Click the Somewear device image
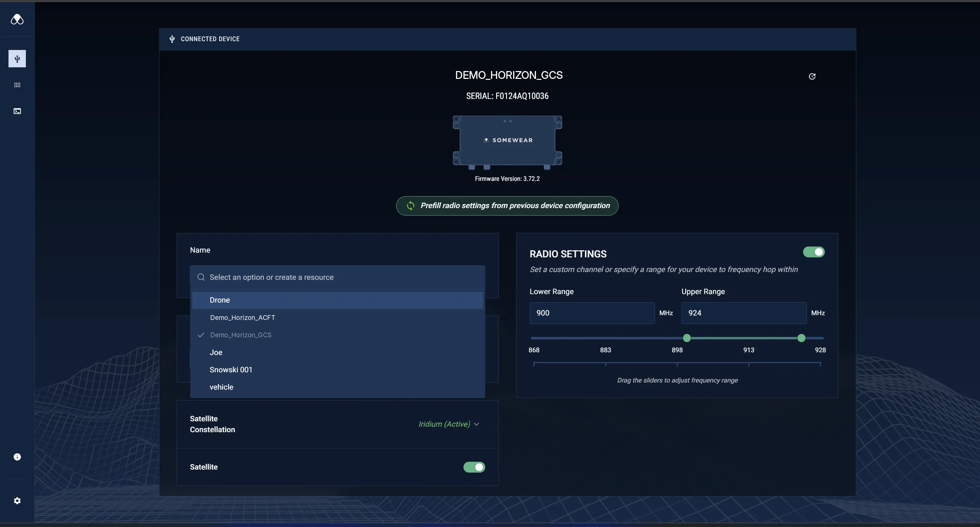The height and width of the screenshot is (527, 980). click(507, 142)
